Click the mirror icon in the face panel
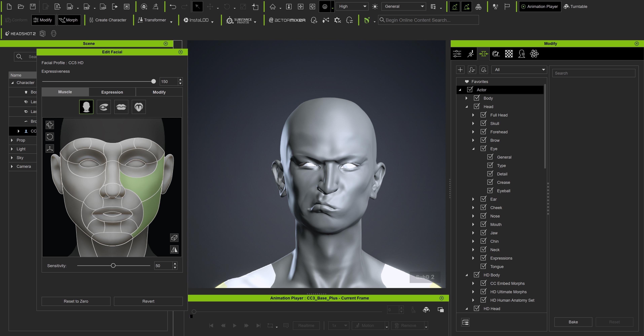This screenshot has width=644, height=336. (174, 249)
